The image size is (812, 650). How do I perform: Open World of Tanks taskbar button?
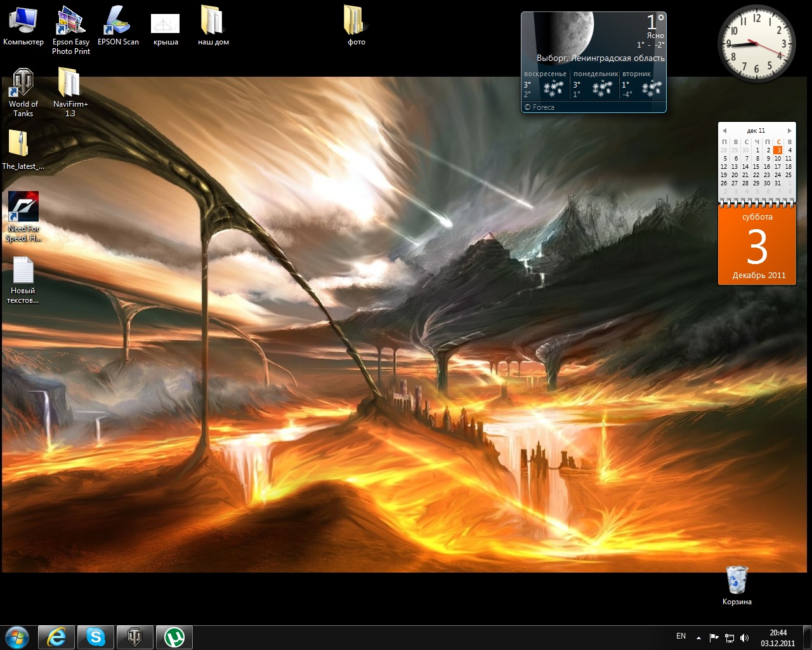[x=135, y=637]
